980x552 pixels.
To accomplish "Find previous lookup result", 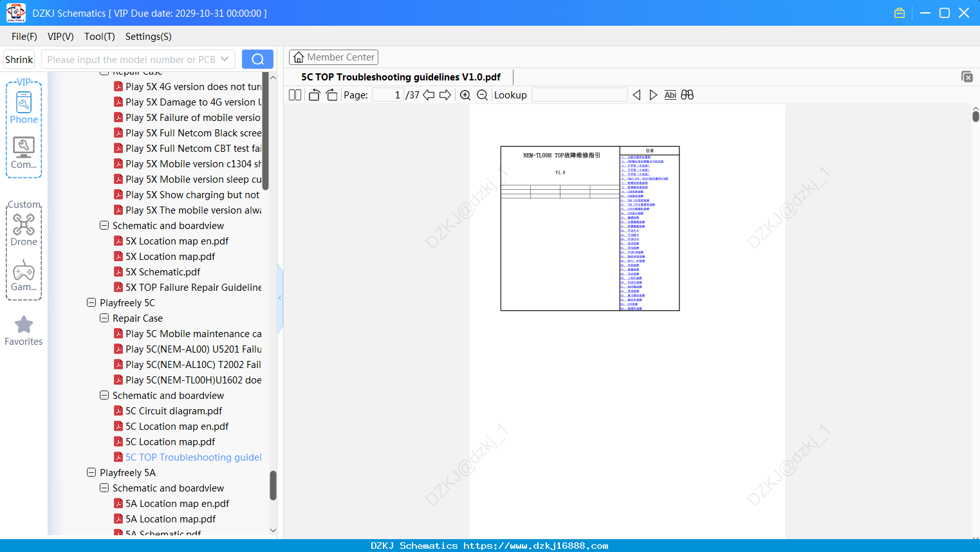I will coord(636,95).
